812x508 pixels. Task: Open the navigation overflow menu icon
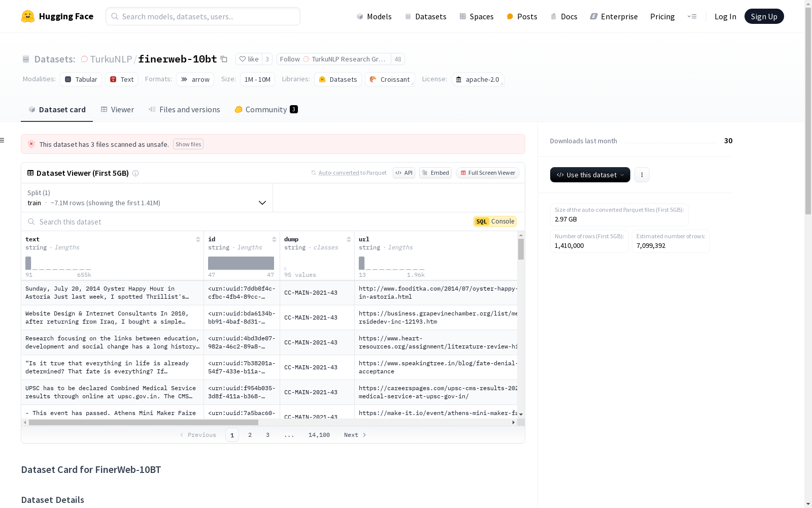692,16
